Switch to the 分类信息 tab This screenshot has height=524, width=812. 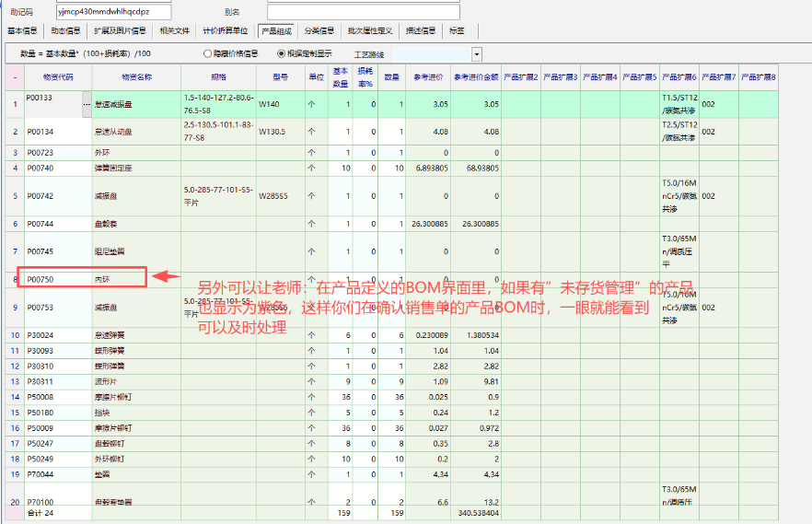click(319, 30)
